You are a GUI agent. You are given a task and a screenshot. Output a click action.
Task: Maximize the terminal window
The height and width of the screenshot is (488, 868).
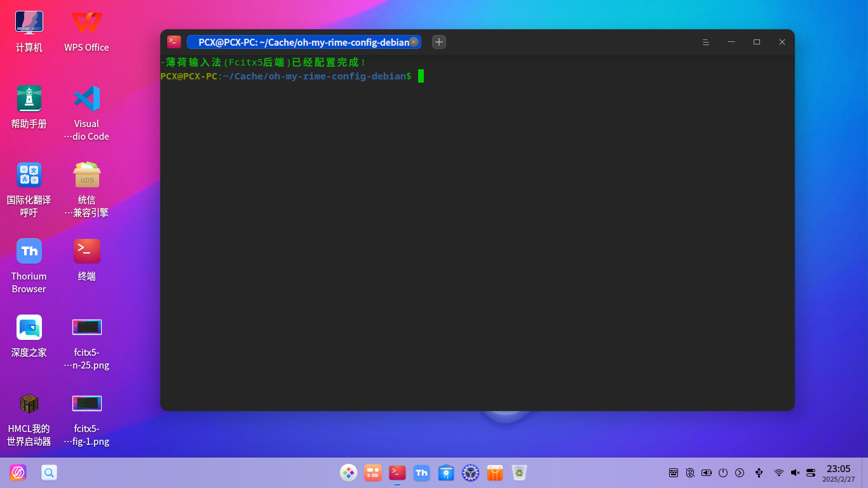757,42
